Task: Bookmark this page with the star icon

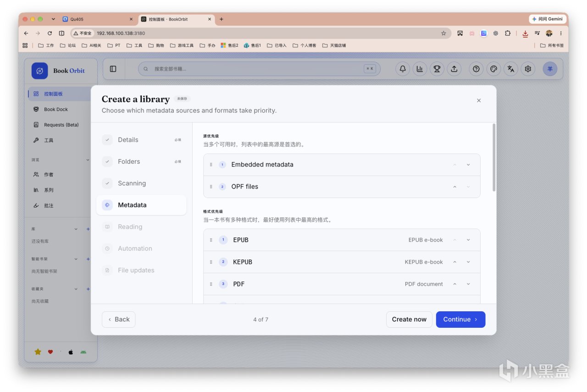Action: point(443,33)
